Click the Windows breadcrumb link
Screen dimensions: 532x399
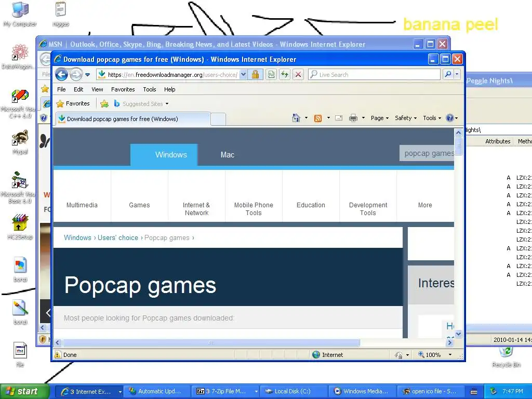(x=78, y=237)
